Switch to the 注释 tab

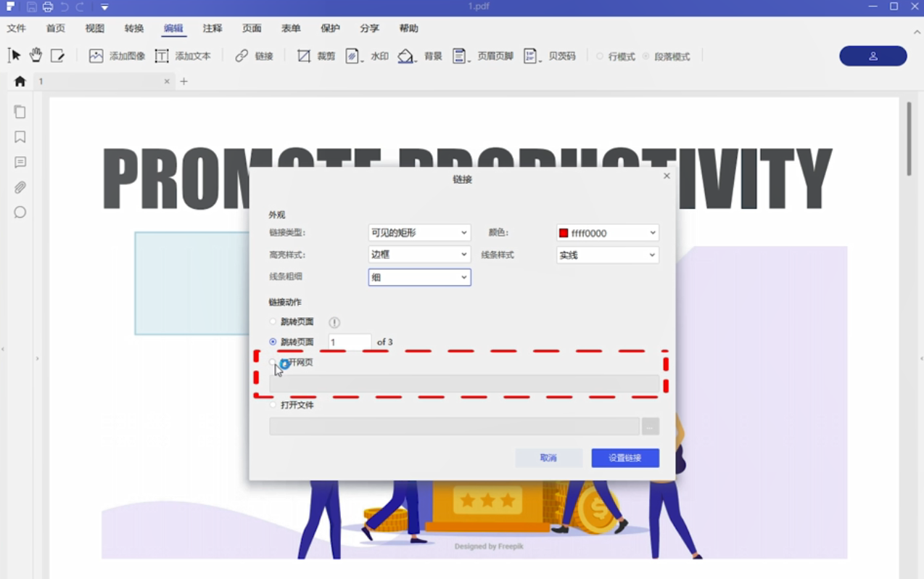(x=213, y=28)
